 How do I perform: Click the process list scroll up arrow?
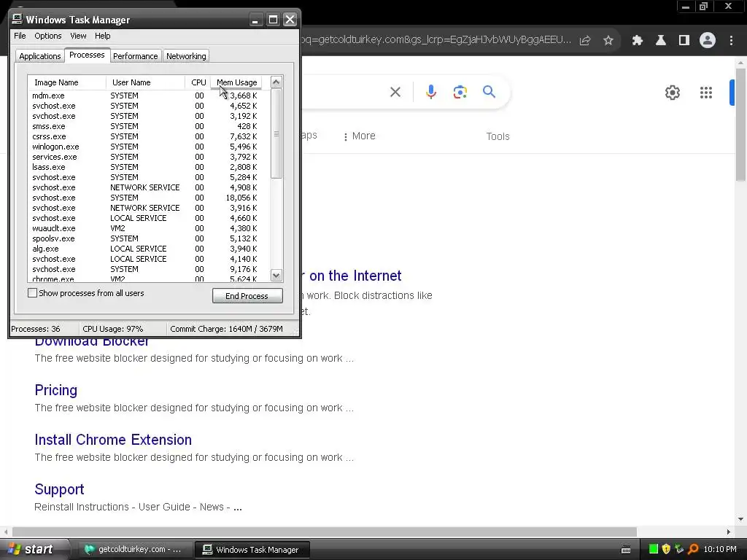(x=276, y=82)
